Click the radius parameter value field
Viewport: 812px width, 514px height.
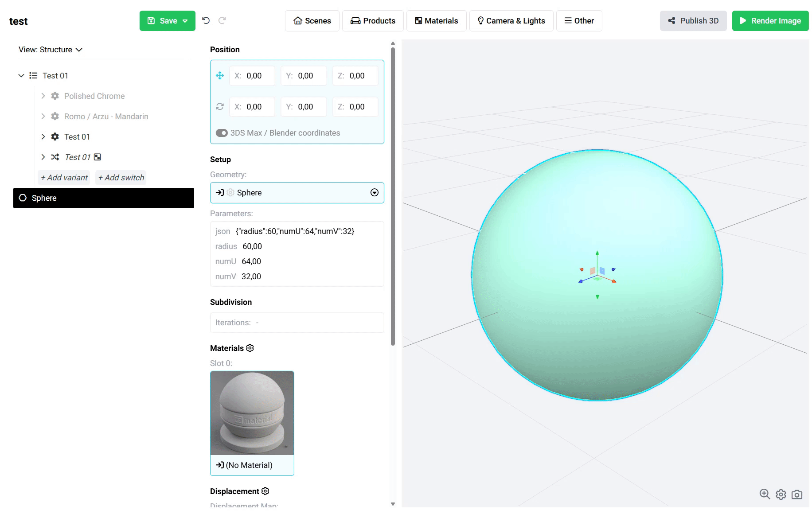[252, 246]
